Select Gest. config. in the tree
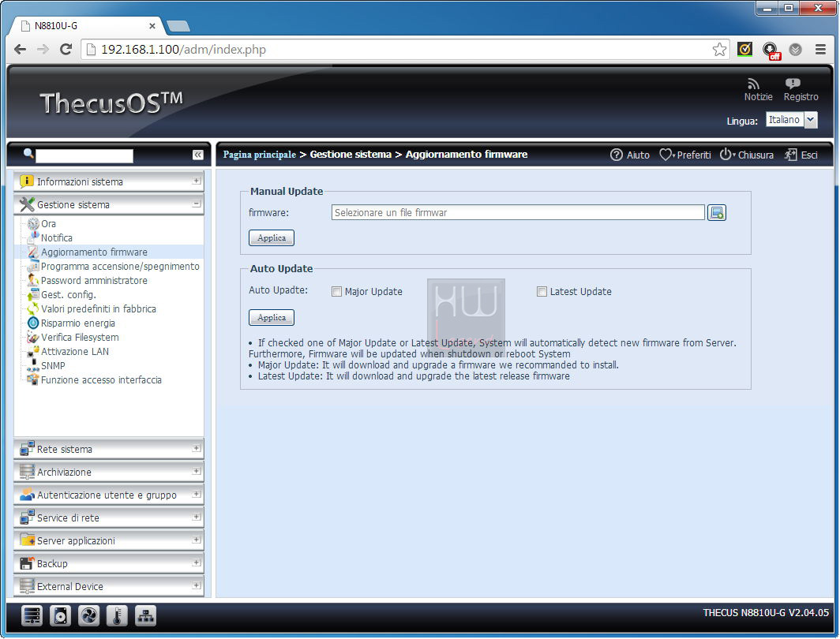Viewport: 840px width, 639px height. (x=69, y=295)
